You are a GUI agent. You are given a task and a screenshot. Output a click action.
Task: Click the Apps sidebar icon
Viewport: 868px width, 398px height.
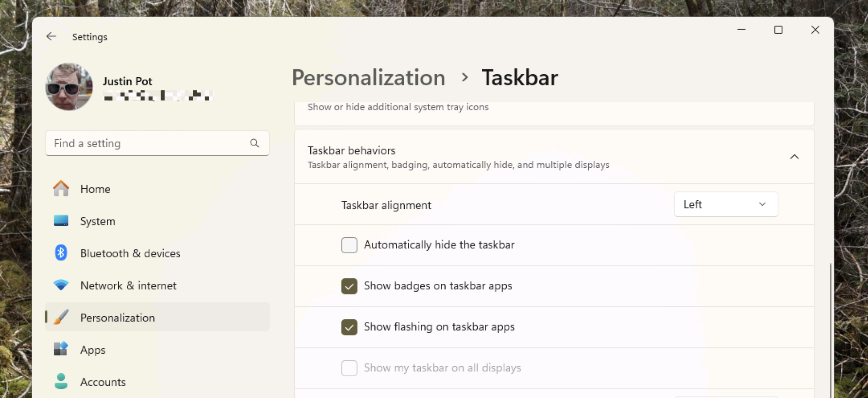tap(61, 349)
